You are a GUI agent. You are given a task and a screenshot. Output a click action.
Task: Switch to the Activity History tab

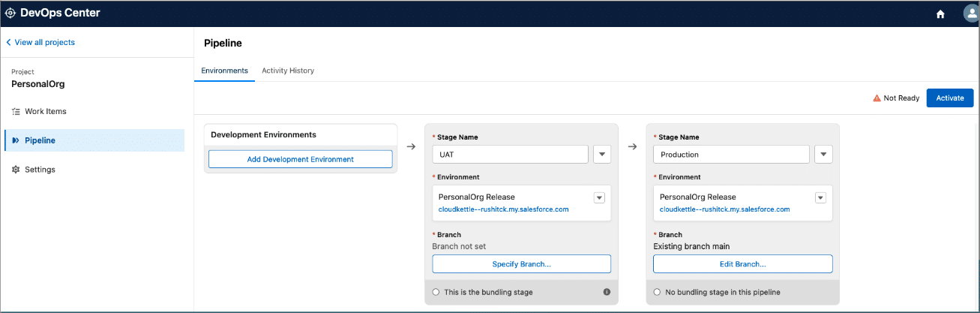tap(288, 71)
